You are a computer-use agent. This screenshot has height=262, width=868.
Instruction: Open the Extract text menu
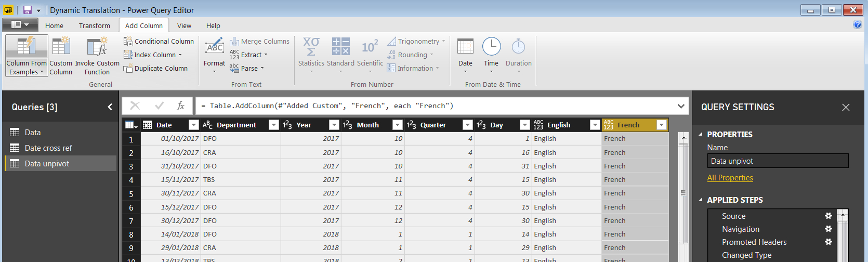point(248,55)
